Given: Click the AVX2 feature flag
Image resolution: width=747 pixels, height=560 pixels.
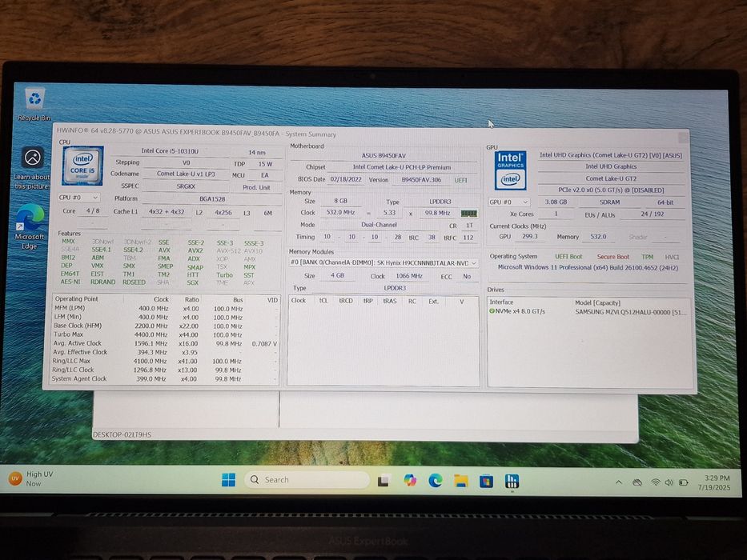Looking at the screenshot, I should (195, 250).
